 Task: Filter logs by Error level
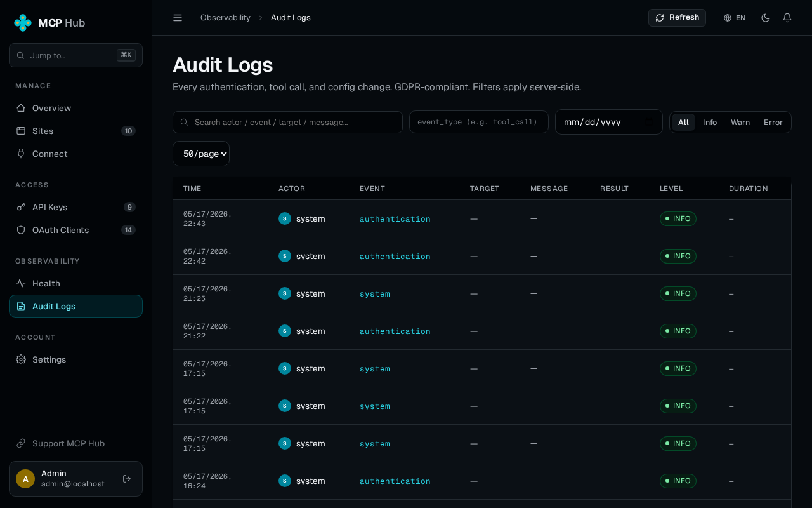(773, 122)
